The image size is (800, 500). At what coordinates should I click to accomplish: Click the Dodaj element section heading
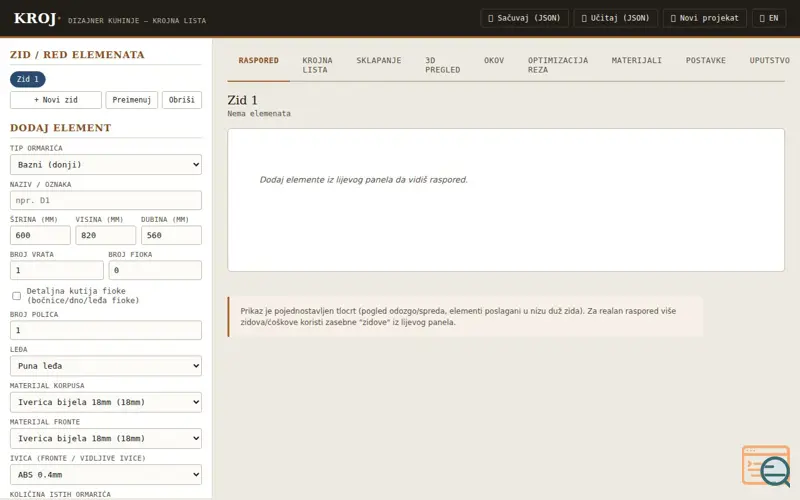click(x=61, y=128)
